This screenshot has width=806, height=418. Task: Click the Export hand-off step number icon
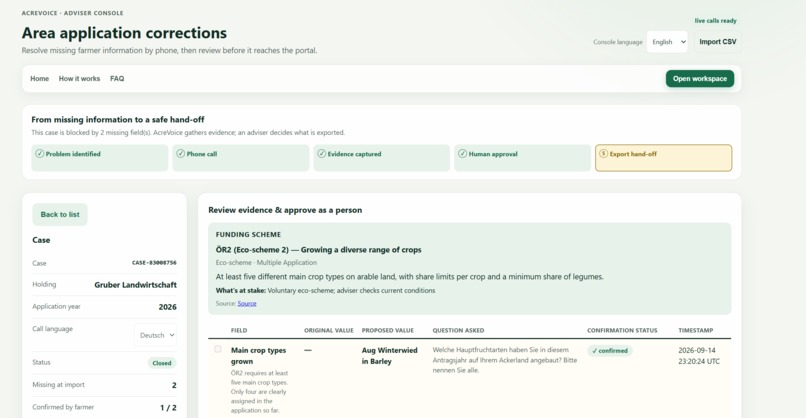tap(603, 154)
